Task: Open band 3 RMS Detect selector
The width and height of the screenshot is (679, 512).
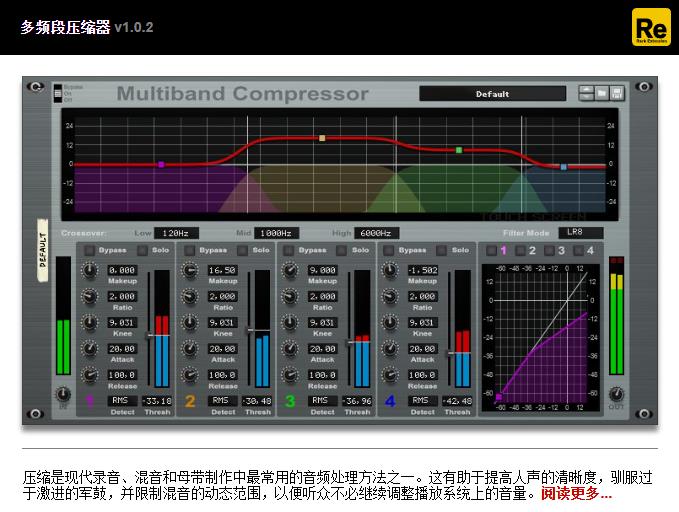Action: pyautogui.click(x=323, y=401)
